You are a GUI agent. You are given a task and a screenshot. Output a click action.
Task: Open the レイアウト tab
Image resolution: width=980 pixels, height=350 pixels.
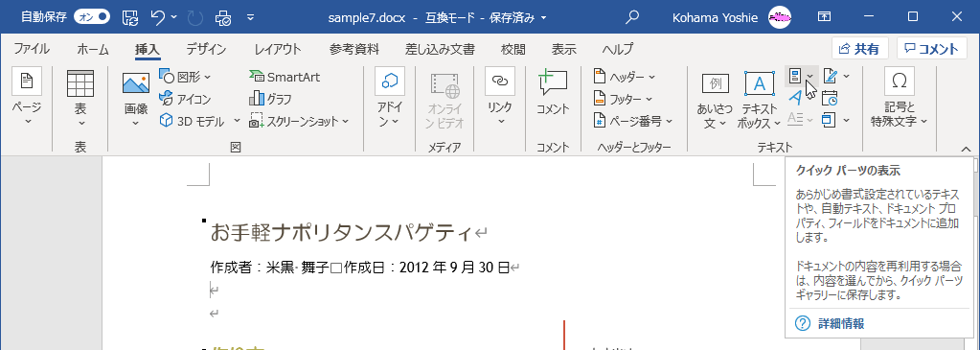coord(278,50)
